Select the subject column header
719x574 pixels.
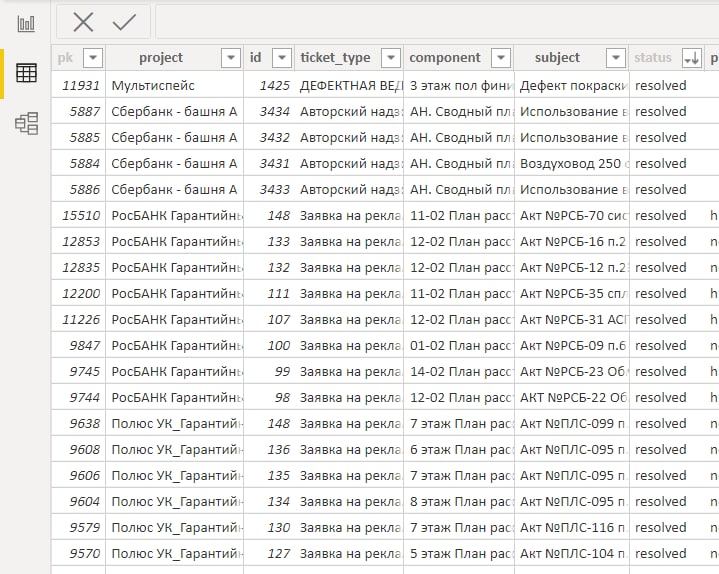[x=557, y=58]
